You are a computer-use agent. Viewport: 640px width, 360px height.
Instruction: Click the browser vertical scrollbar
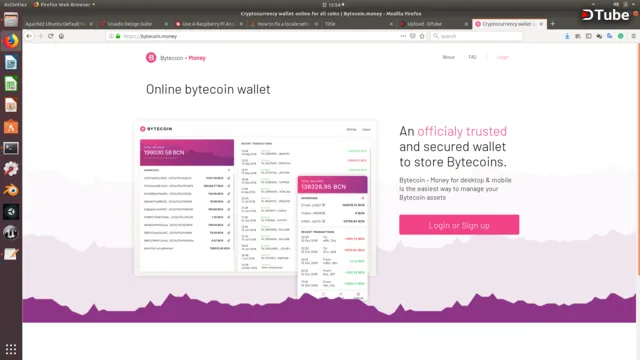click(638, 159)
